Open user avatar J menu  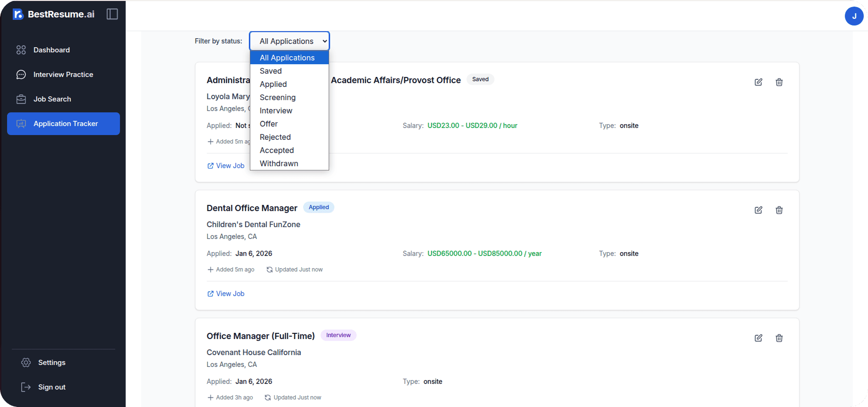point(854,16)
